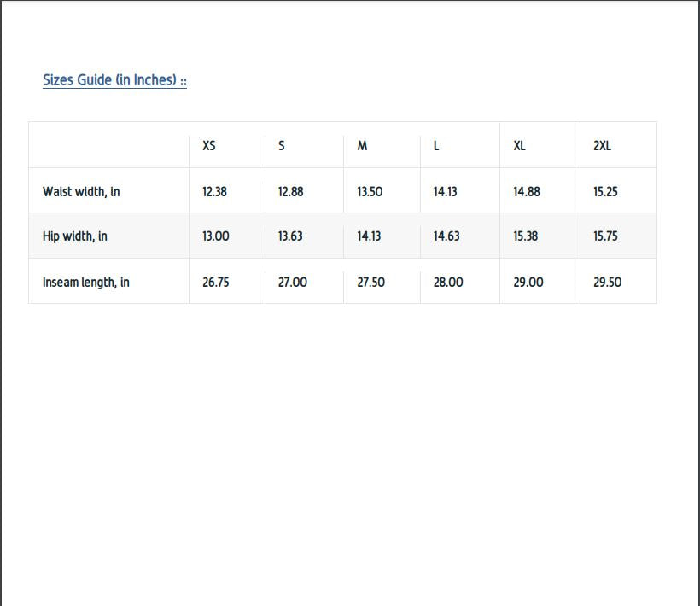Select the 27.00 inseam cell for S
Viewport: 700px width, 606px height.
point(293,283)
